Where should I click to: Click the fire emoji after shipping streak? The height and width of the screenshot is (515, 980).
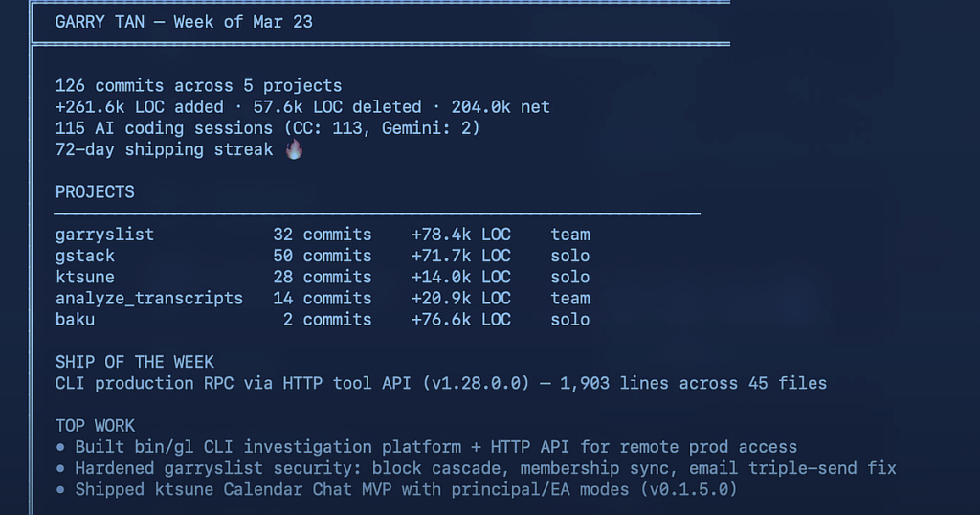pyautogui.click(x=295, y=149)
